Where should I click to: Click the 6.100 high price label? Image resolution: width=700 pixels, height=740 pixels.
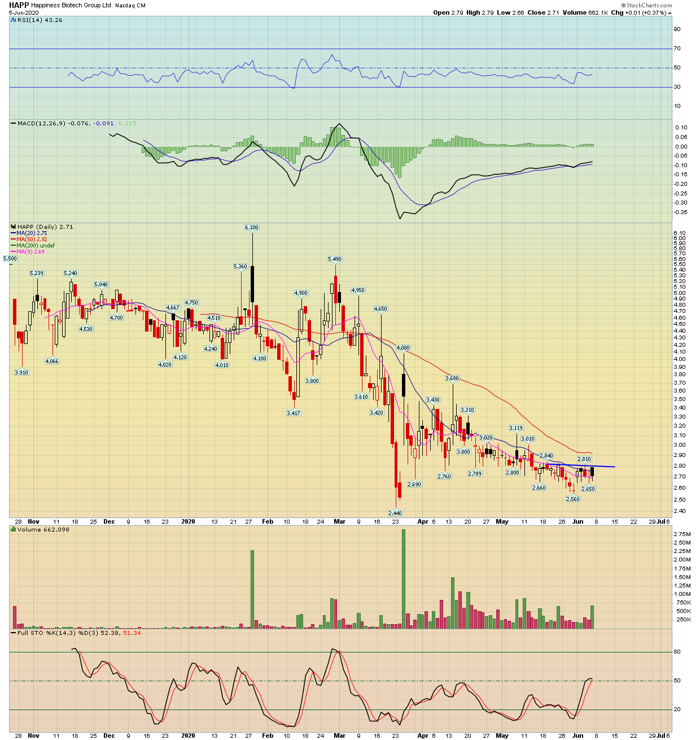[252, 227]
